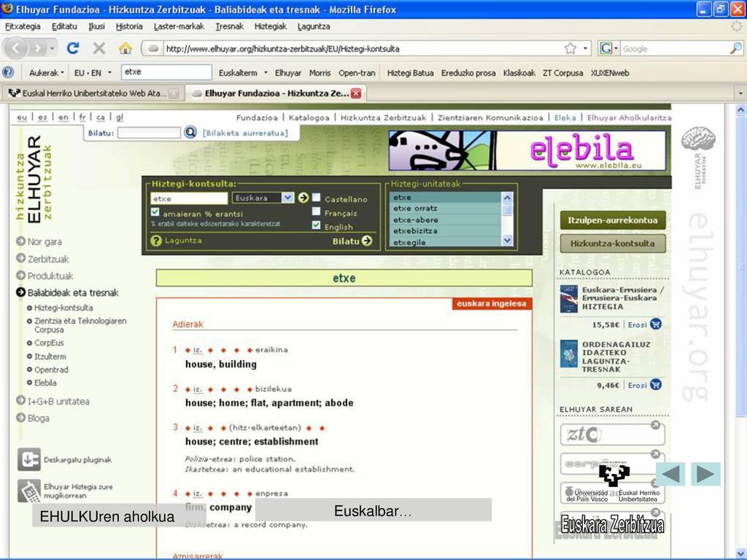This screenshot has height=560, width=747.
Task: Open the back/forward history dropdown arrow
Action: (x=52, y=49)
